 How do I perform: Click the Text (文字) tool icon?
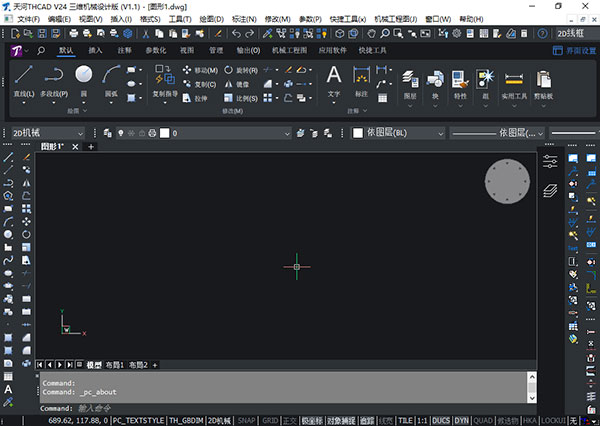point(334,76)
